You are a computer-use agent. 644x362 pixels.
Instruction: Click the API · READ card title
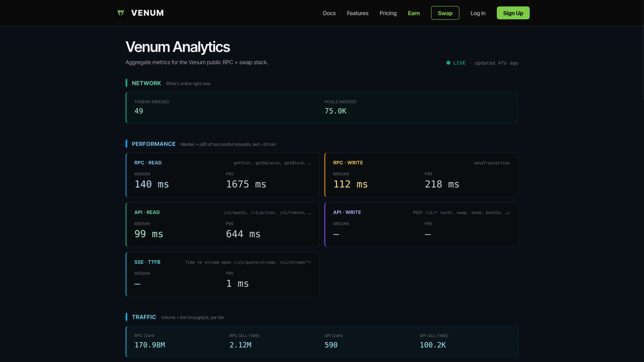[x=147, y=212]
